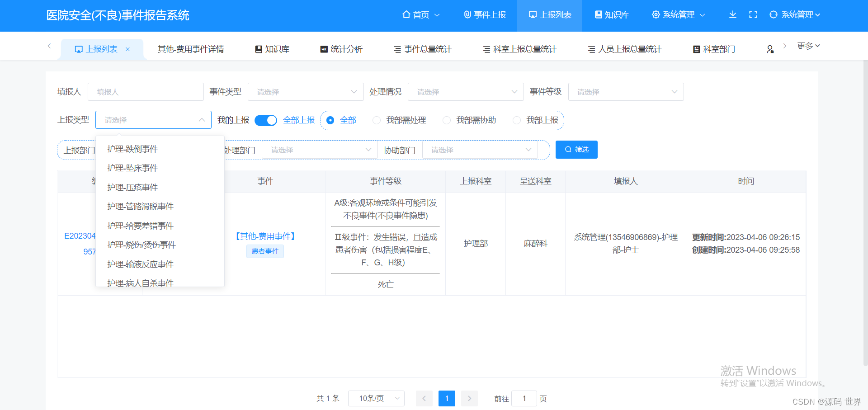
Task: Open the 事件类型 dropdown
Action: click(306, 92)
